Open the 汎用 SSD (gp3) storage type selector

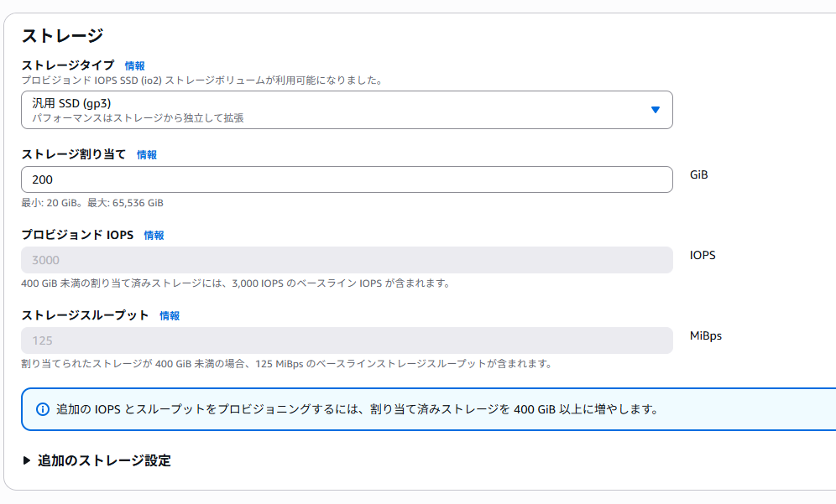346,110
